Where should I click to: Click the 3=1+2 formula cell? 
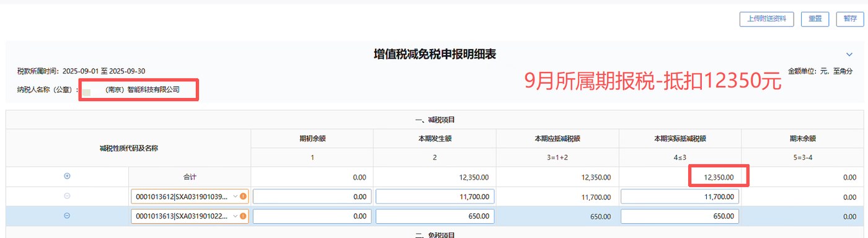[x=557, y=157]
